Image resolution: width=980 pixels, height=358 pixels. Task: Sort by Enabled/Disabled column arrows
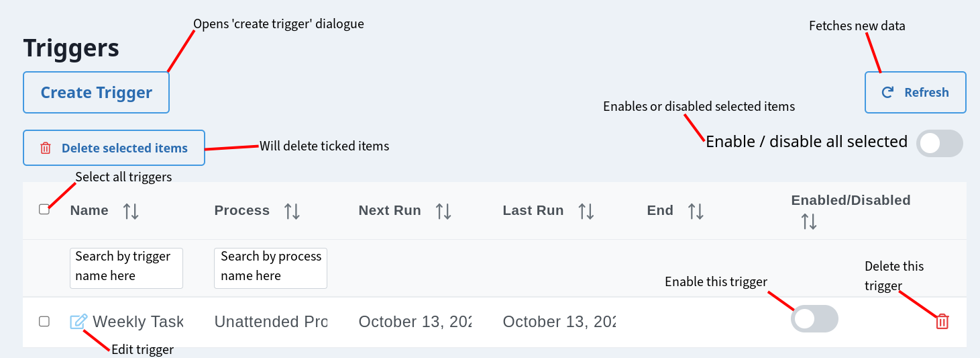809,221
